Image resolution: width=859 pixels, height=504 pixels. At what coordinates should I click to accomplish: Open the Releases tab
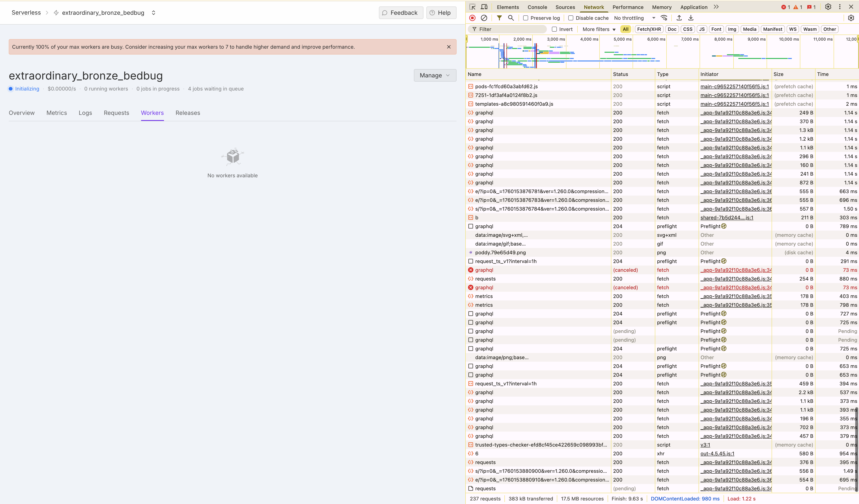[188, 113]
